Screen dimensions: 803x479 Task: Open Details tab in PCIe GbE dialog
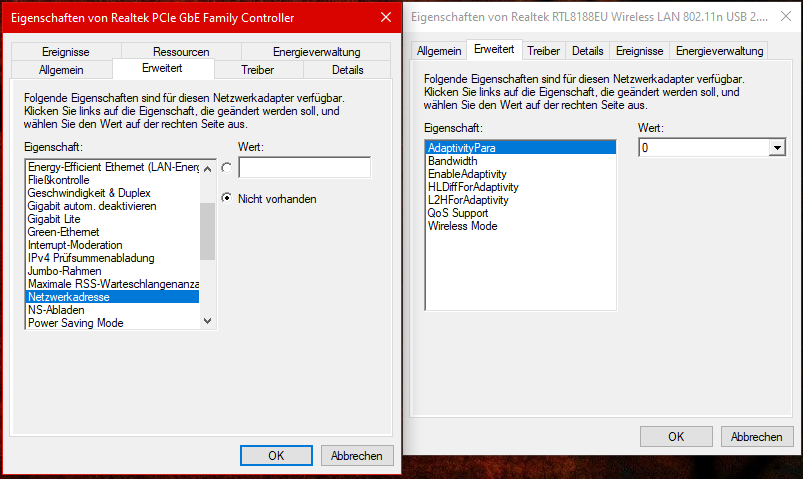click(347, 70)
